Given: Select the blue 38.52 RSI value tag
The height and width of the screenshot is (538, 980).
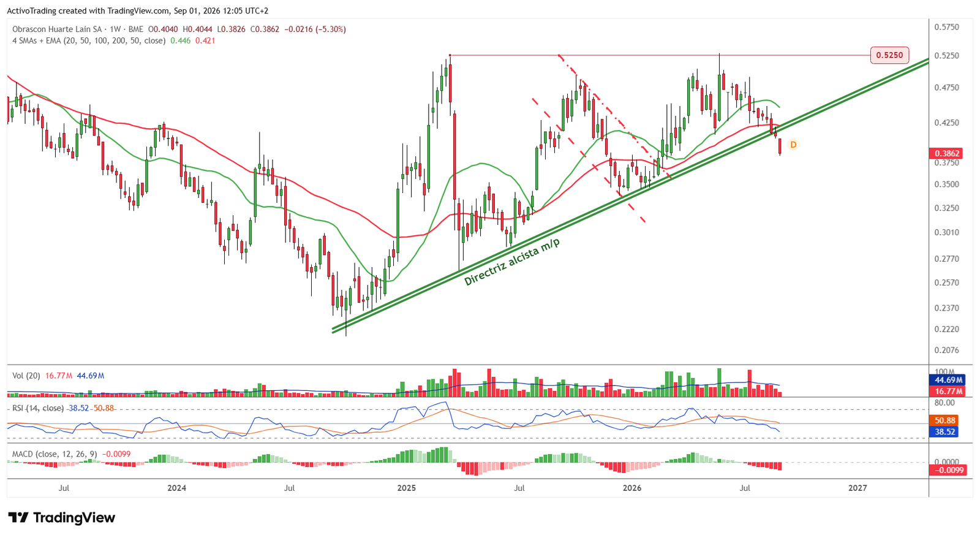Looking at the screenshot, I should coord(944,432).
